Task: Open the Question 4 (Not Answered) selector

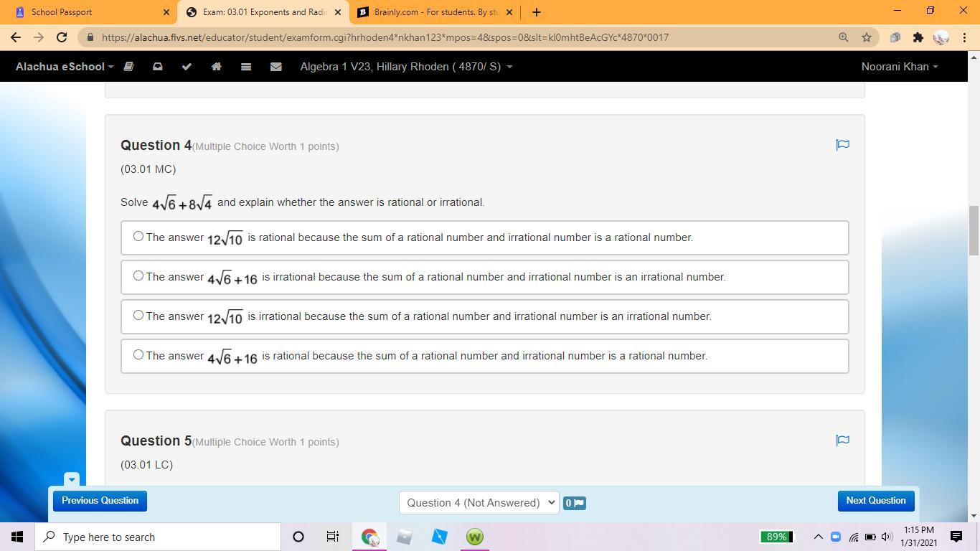Action: [479, 503]
